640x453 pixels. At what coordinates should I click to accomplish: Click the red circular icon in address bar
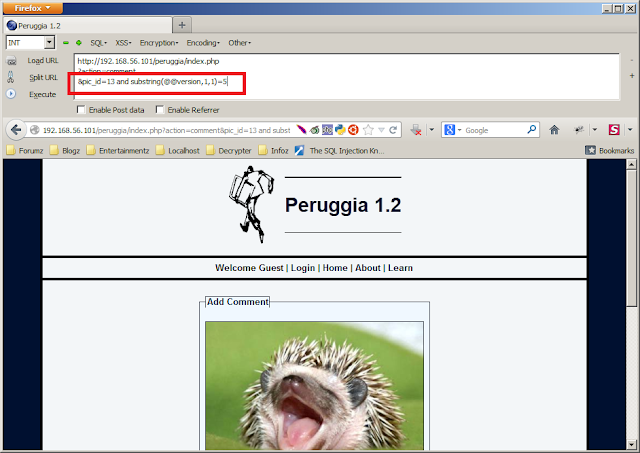click(x=353, y=130)
